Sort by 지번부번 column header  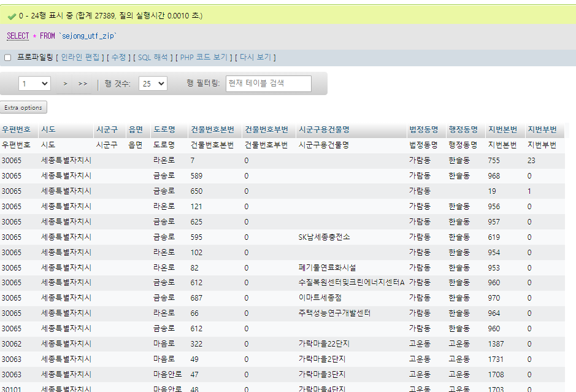[x=542, y=129]
